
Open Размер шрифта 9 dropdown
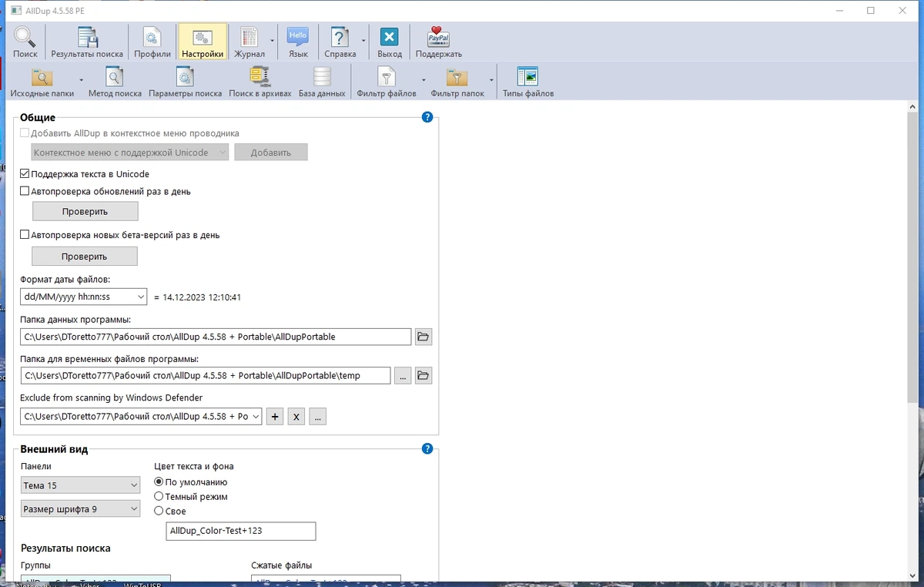[80, 508]
